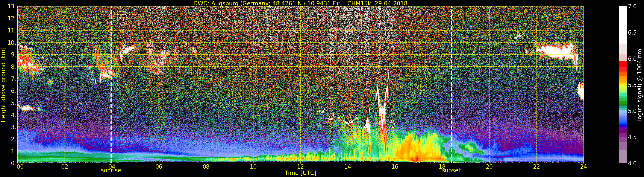Click the time-axis tick label "20"
The height and width of the screenshot is (177, 644).
click(x=489, y=166)
